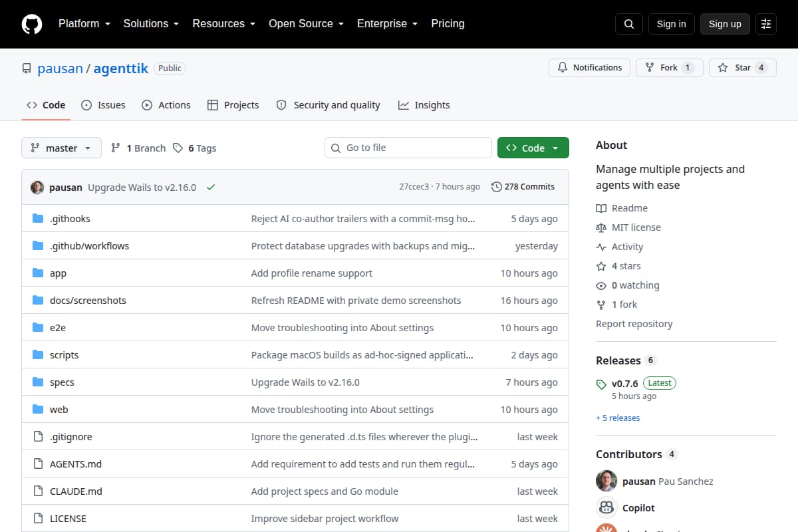Fork the repository
This screenshot has width=798, height=532.
tap(669, 68)
